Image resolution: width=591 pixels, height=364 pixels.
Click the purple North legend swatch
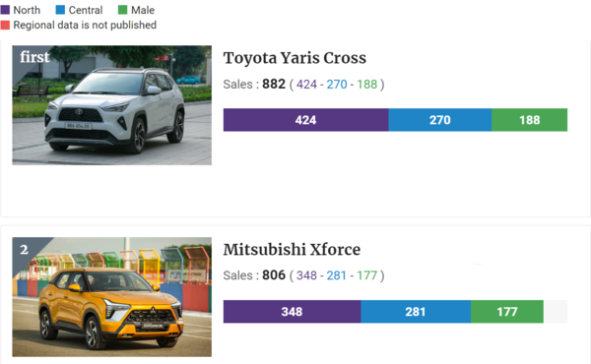point(5,10)
